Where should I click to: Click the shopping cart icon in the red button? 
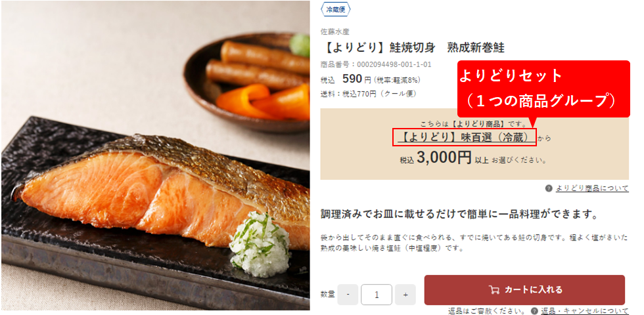pos(494,289)
